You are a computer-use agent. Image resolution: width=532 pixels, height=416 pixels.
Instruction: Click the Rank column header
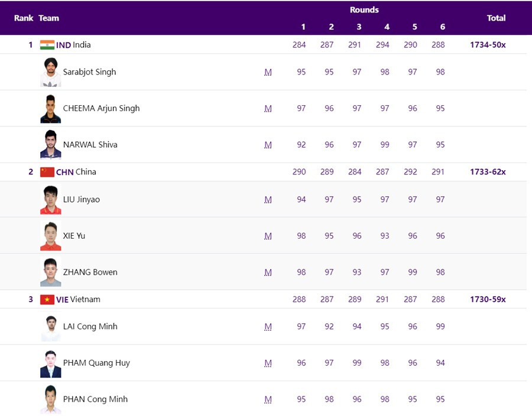click(x=24, y=18)
